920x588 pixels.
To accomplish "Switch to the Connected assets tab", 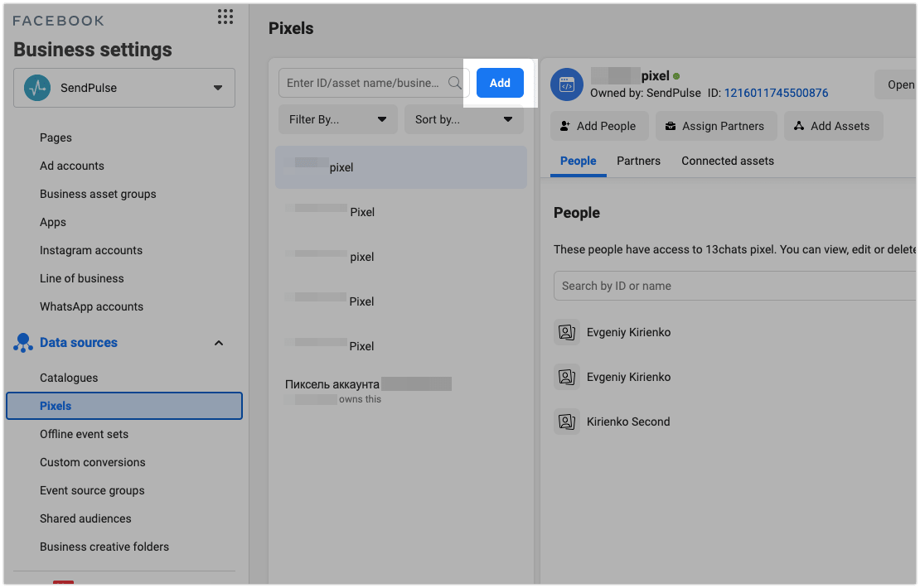I will pos(728,161).
